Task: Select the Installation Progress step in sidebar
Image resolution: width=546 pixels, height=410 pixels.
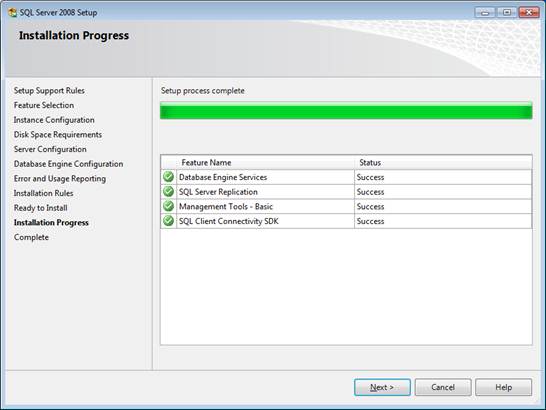Action: coord(51,223)
